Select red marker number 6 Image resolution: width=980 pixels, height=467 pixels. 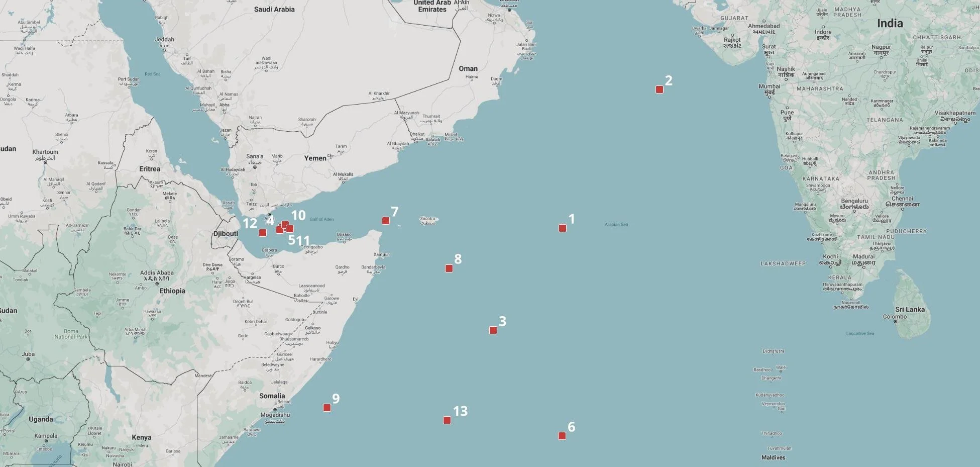click(x=562, y=436)
